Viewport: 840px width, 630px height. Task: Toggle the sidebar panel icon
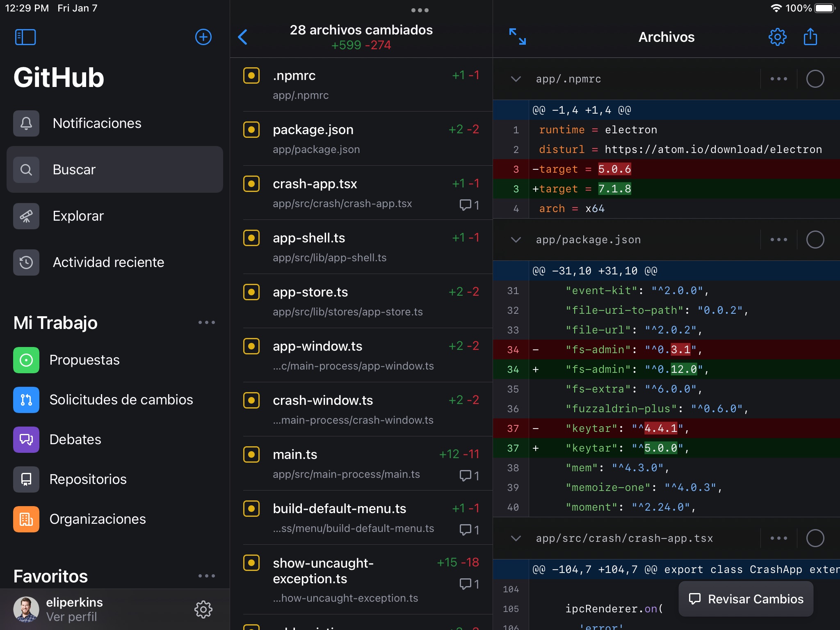coord(25,37)
